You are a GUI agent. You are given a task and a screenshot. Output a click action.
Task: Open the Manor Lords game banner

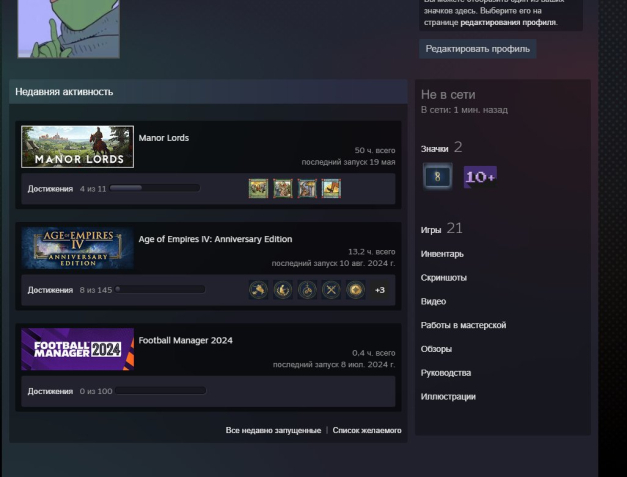tap(78, 147)
